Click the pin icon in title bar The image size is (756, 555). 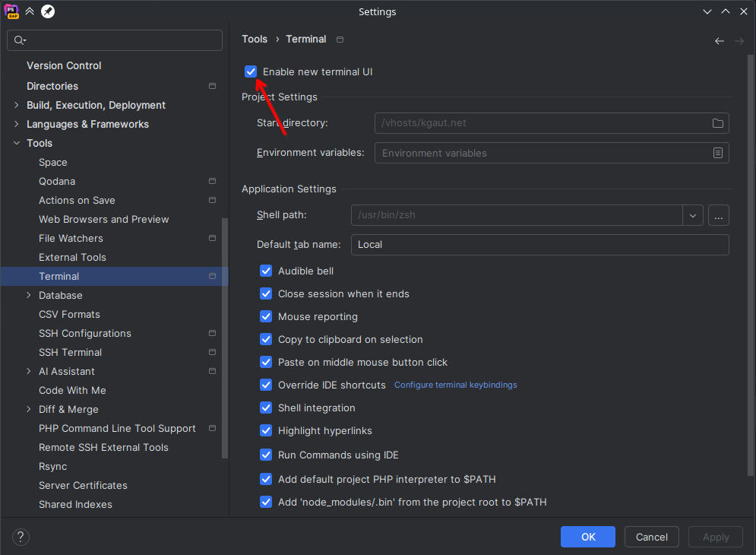48,11
